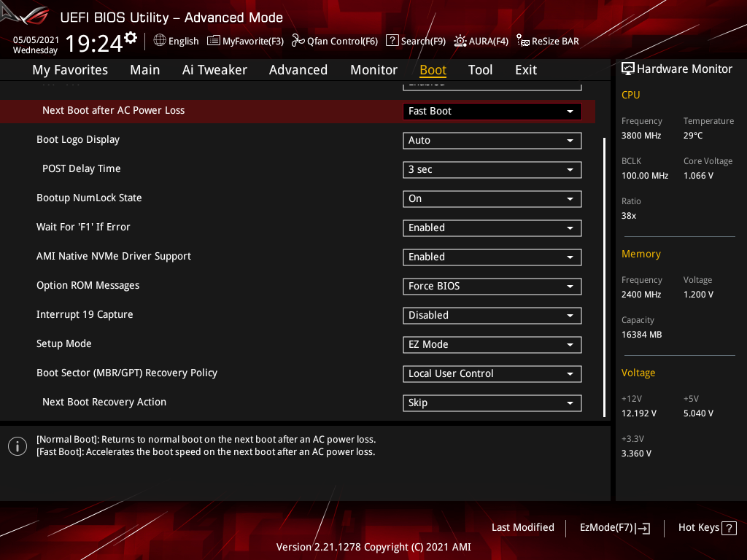This screenshot has width=747, height=560.
Task: Open AMI Native NVMe Driver Support dropdown
Action: coord(492,257)
